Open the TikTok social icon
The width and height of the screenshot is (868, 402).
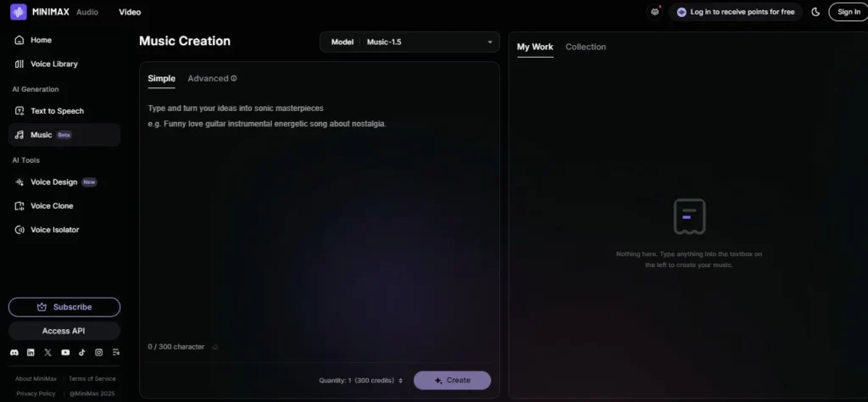click(82, 352)
